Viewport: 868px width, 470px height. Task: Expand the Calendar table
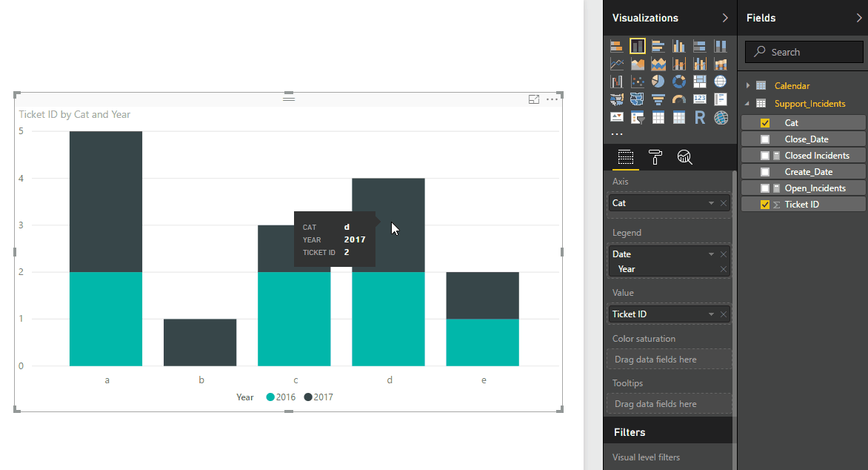[x=747, y=85]
